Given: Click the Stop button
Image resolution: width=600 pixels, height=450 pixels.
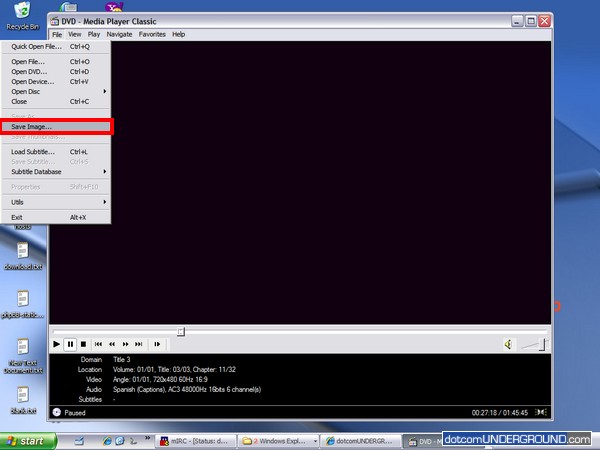Looking at the screenshot, I should 83,344.
